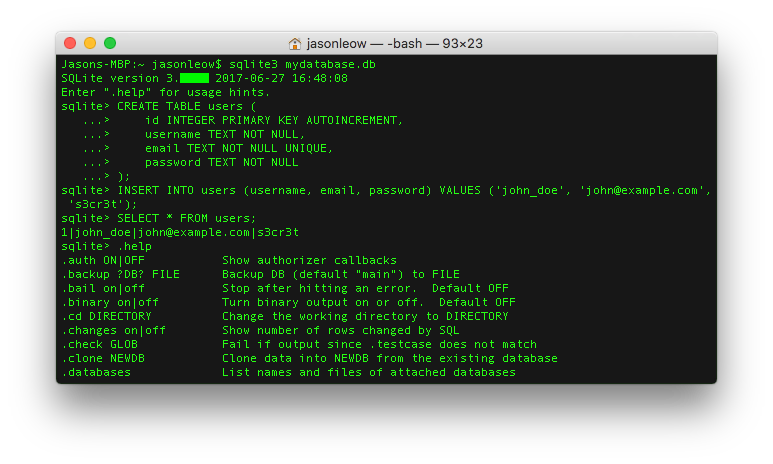Screen dimensions: 773x464
Task: Click the '.clone NEWDB' help entry
Action: click(x=103, y=358)
